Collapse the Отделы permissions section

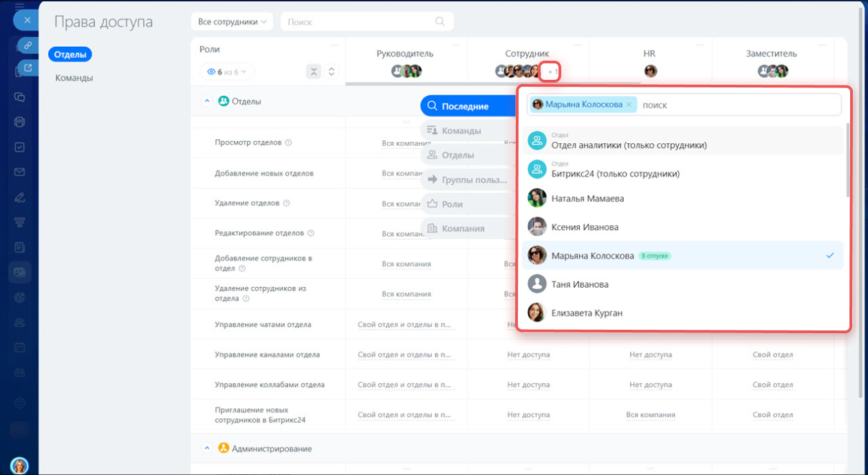click(x=206, y=101)
